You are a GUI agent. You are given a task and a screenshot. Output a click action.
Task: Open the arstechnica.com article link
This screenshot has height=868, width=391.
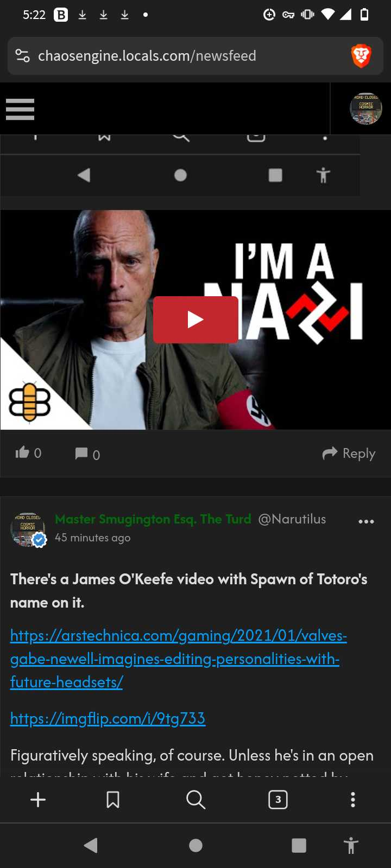[178, 659]
